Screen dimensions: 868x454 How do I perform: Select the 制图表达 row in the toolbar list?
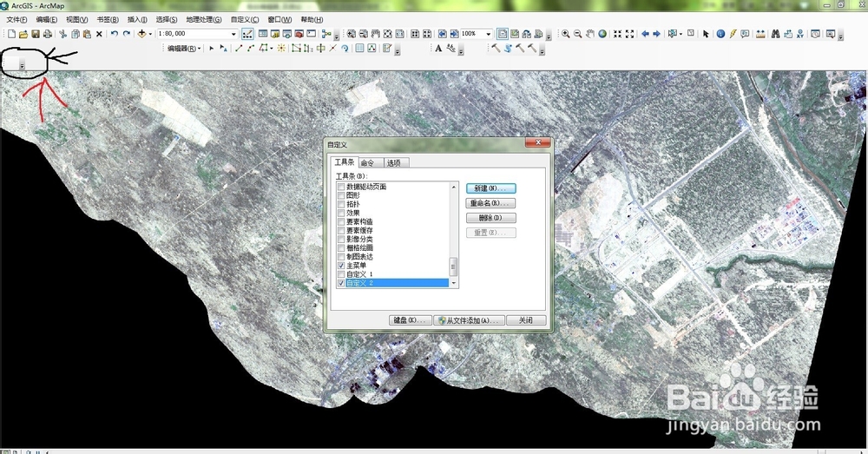392,257
